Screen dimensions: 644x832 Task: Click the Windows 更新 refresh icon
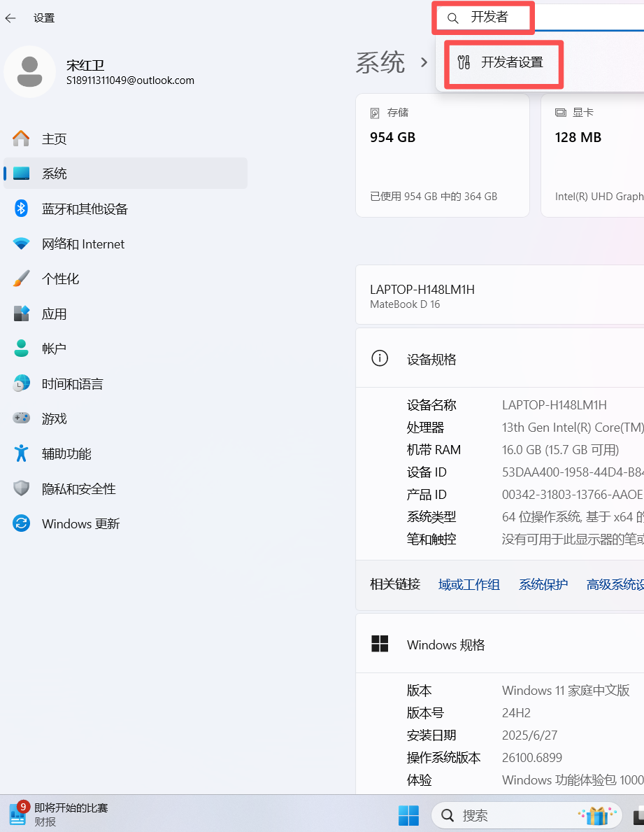21,523
